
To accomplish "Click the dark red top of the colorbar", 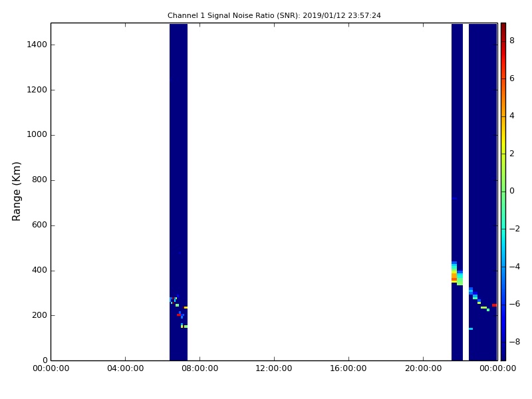I will click(x=503, y=27).
